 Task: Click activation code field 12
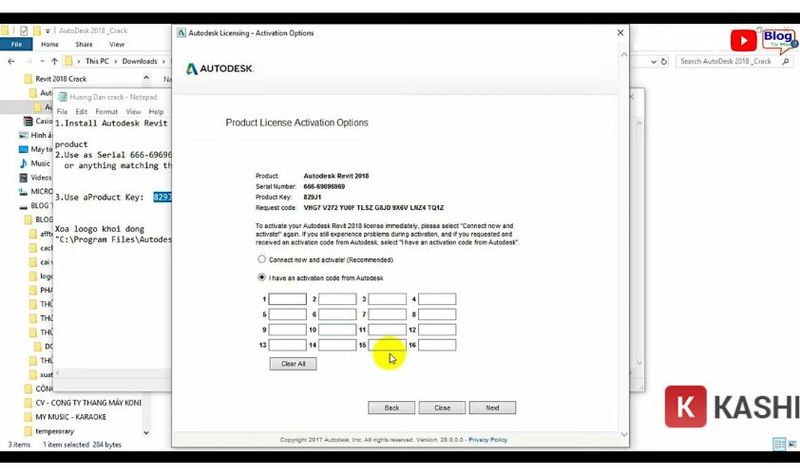437,330
